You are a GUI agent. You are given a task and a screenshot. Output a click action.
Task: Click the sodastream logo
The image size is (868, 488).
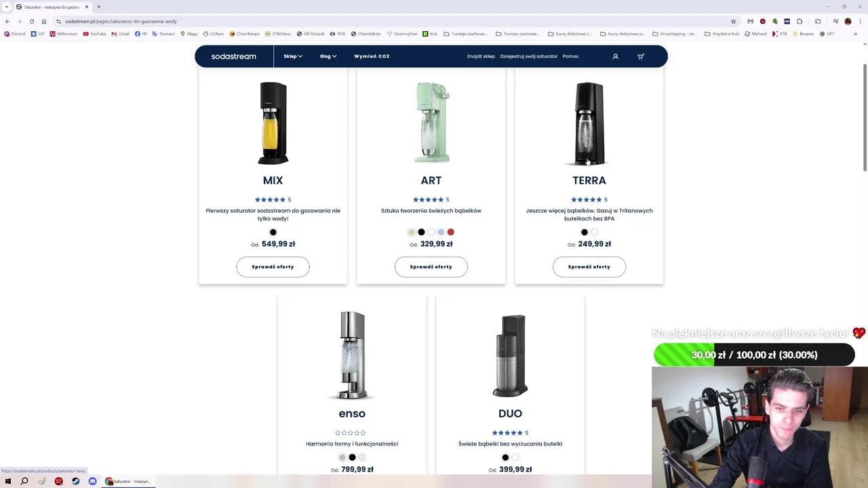[x=233, y=56]
